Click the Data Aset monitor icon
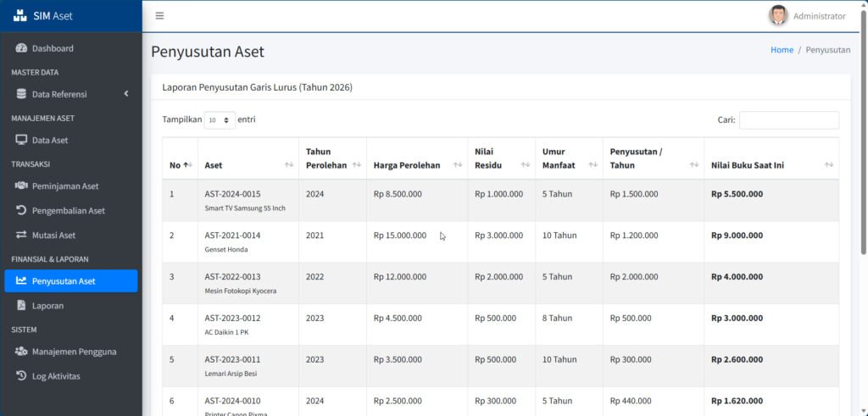 [21, 140]
